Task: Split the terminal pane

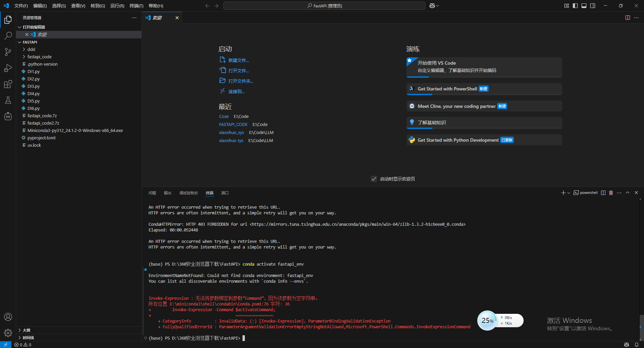Action: click(x=603, y=193)
